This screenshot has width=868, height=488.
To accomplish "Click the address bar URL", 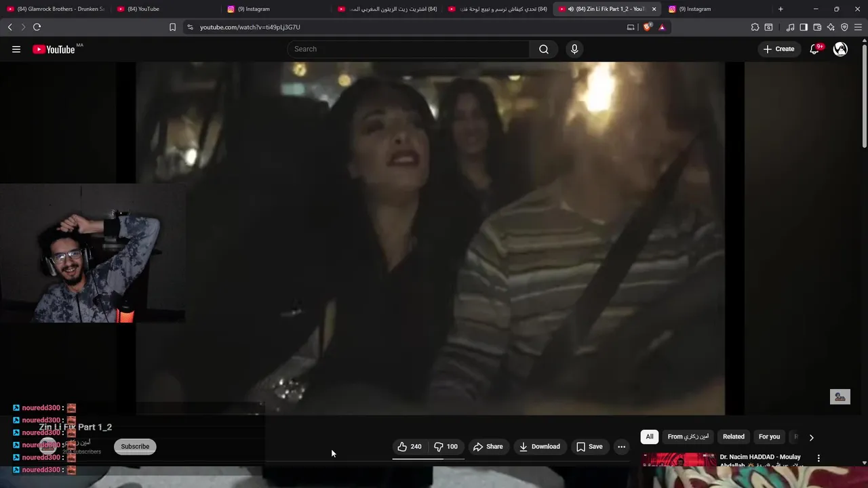I will point(250,27).
